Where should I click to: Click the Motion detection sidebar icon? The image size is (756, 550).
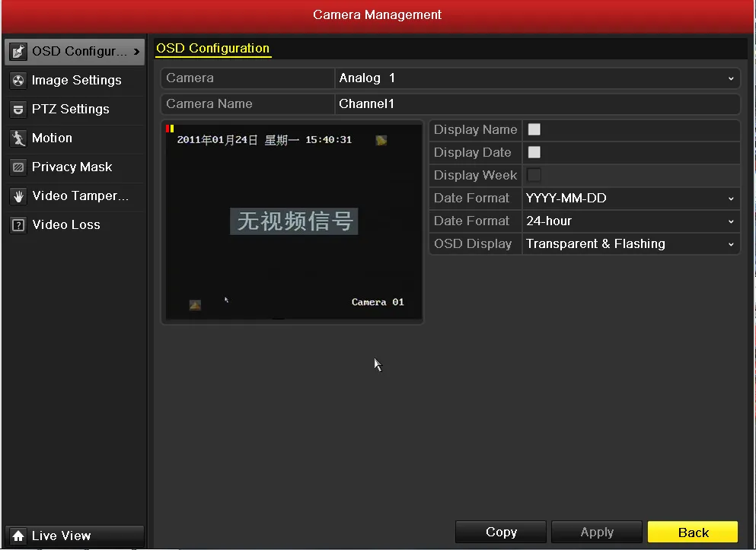point(18,138)
